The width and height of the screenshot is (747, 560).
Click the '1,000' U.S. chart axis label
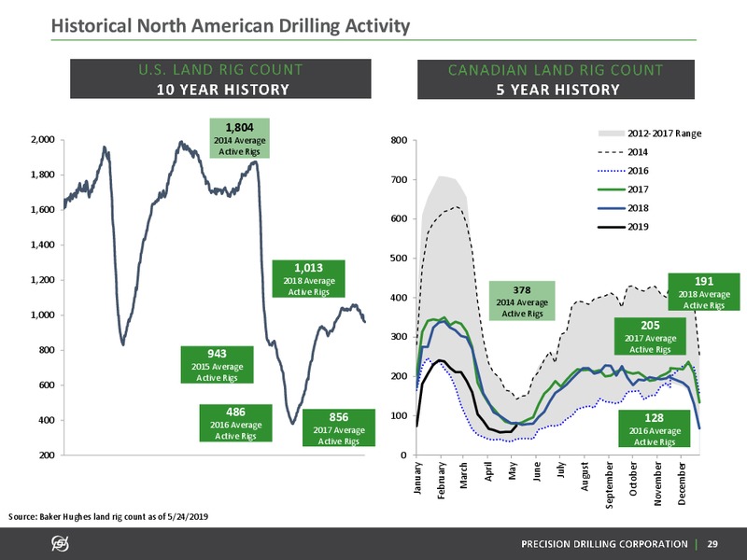coord(43,315)
